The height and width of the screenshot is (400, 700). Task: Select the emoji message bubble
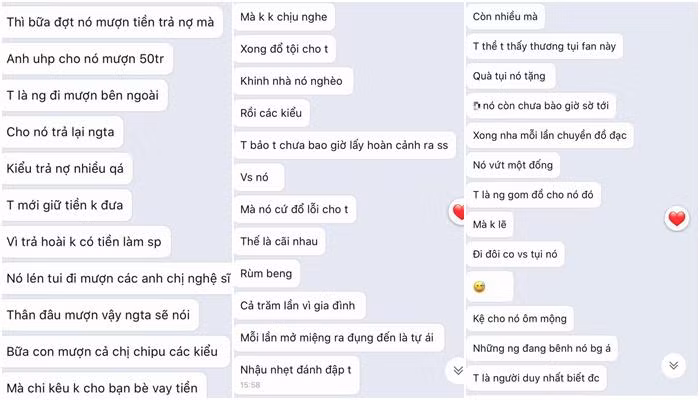point(490,287)
